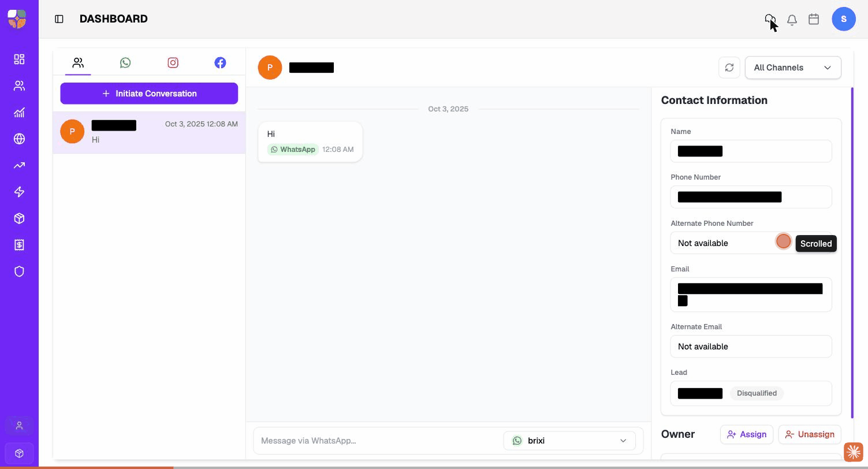Screen dimensions: 868x469
Task: Open the bar chart analytics icon in sidebar
Action: [x=19, y=112]
